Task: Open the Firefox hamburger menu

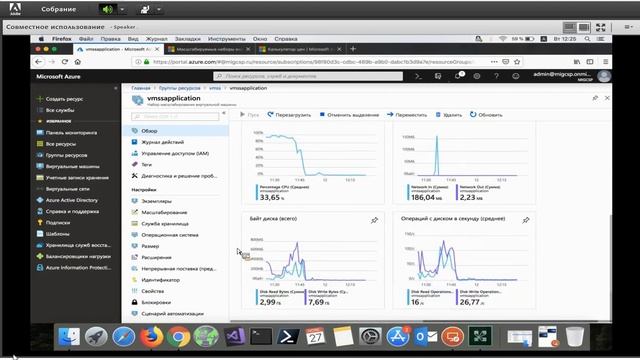Action: pyautogui.click(x=605, y=62)
